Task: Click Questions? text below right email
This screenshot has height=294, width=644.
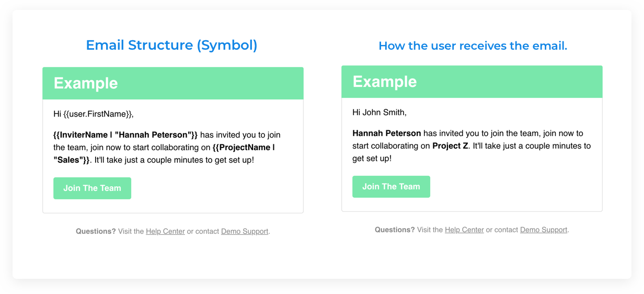Action: 395,230
